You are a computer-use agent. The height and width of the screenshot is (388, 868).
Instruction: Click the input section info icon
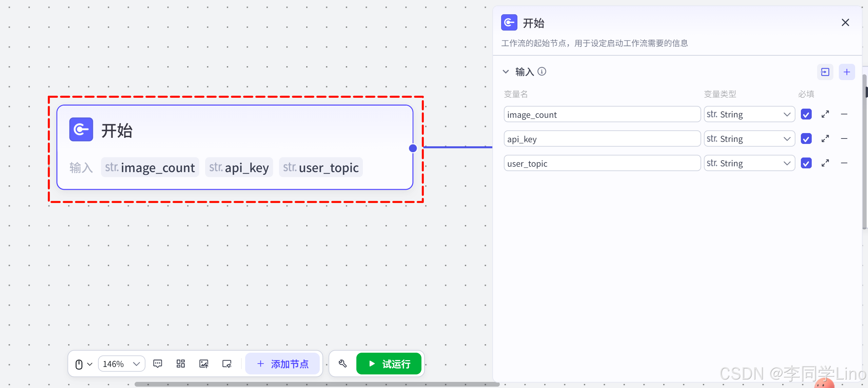pyautogui.click(x=542, y=71)
